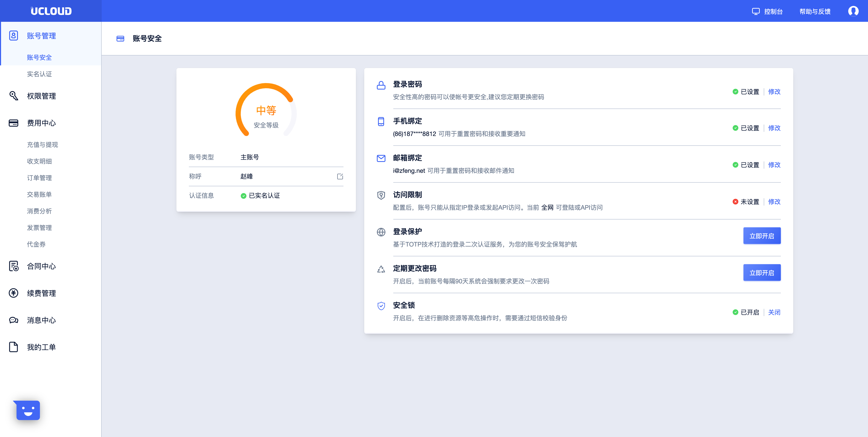Screen dimensions: 868x437
Task: Click the 权限管理 key icon
Action: (x=13, y=96)
